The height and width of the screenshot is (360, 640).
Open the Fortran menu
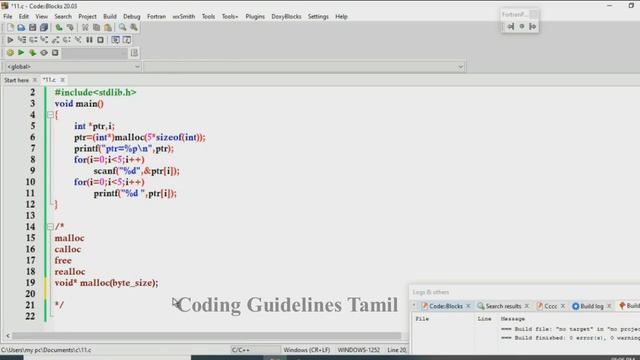[156, 16]
